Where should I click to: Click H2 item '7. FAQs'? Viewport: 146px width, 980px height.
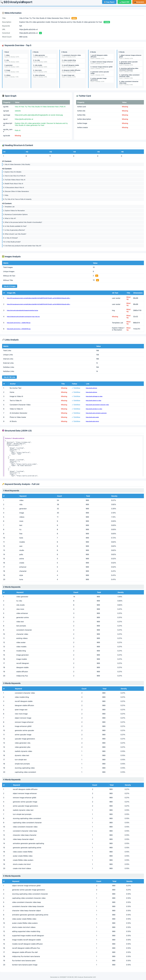tap(73, 196)
